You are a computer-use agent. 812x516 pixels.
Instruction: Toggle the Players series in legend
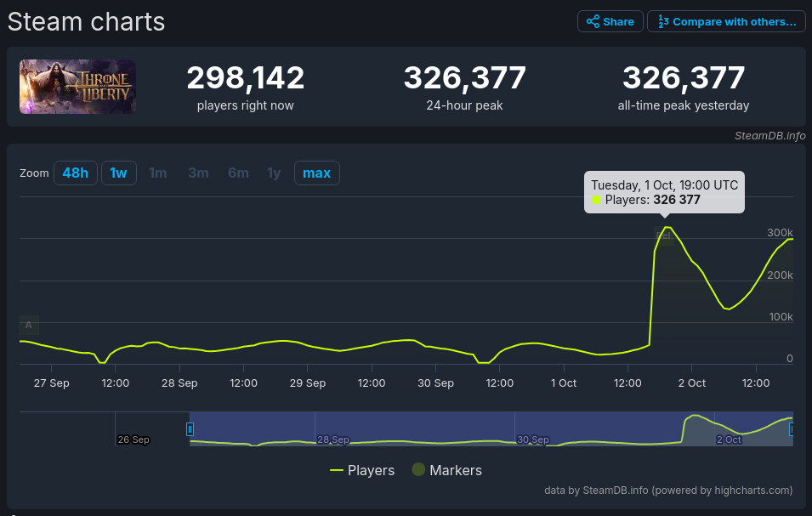[x=362, y=470]
